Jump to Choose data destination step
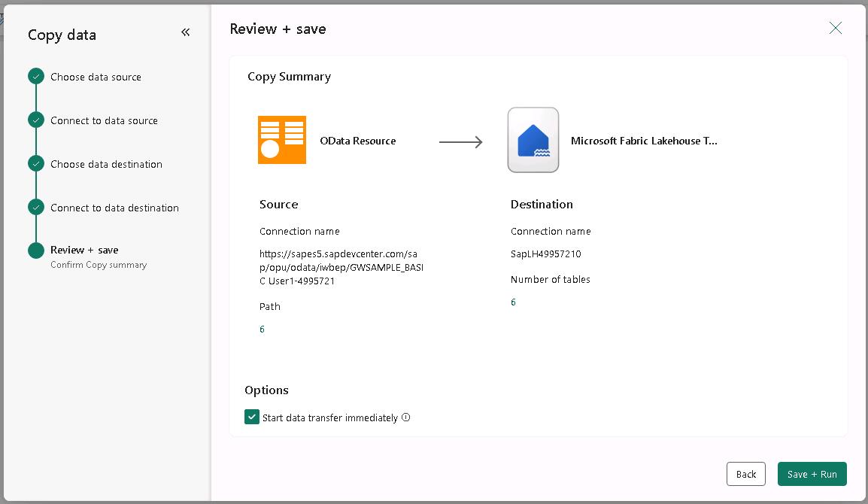868x504 pixels. coord(106,164)
